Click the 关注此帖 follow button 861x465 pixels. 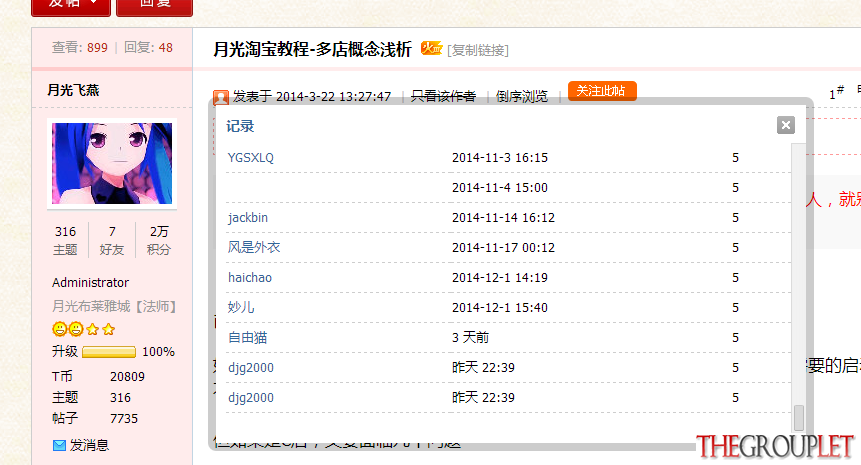(x=602, y=91)
